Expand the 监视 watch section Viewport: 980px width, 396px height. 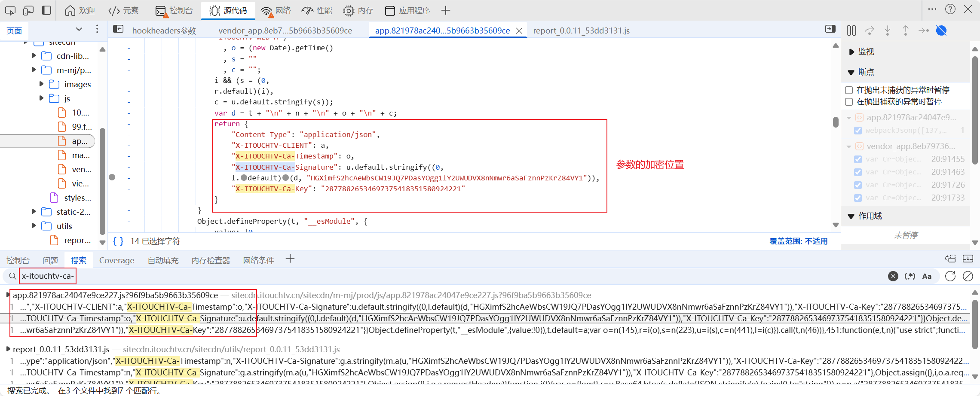coord(851,52)
